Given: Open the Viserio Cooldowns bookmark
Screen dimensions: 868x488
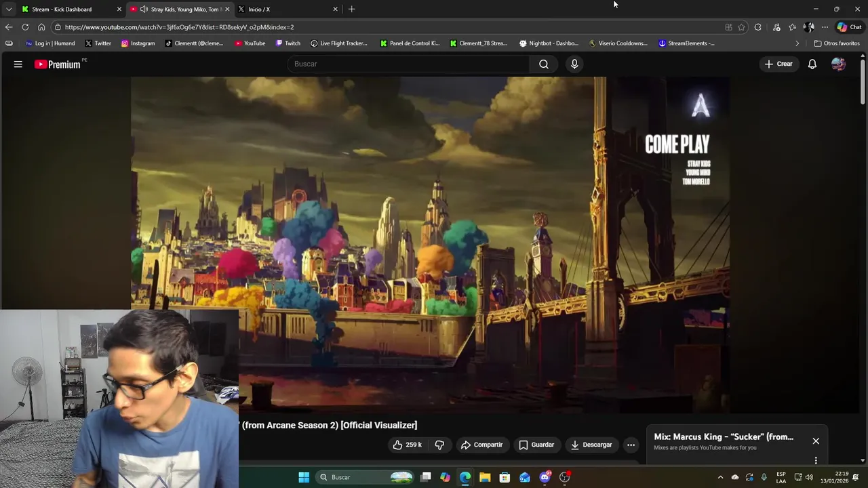Looking at the screenshot, I should (x=618, y=43).
